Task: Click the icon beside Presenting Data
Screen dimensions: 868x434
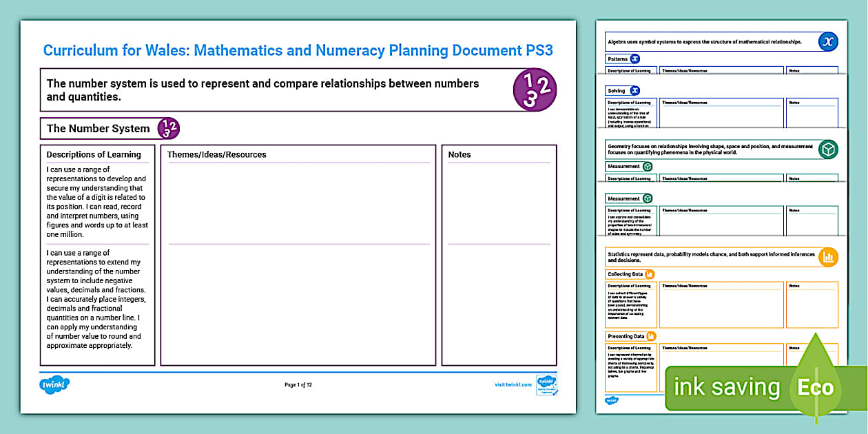Action: click(x=653, y=335)
